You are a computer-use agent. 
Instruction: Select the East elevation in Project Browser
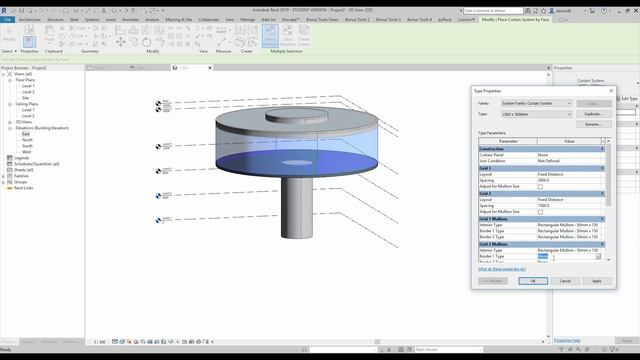tap(26, 134)
